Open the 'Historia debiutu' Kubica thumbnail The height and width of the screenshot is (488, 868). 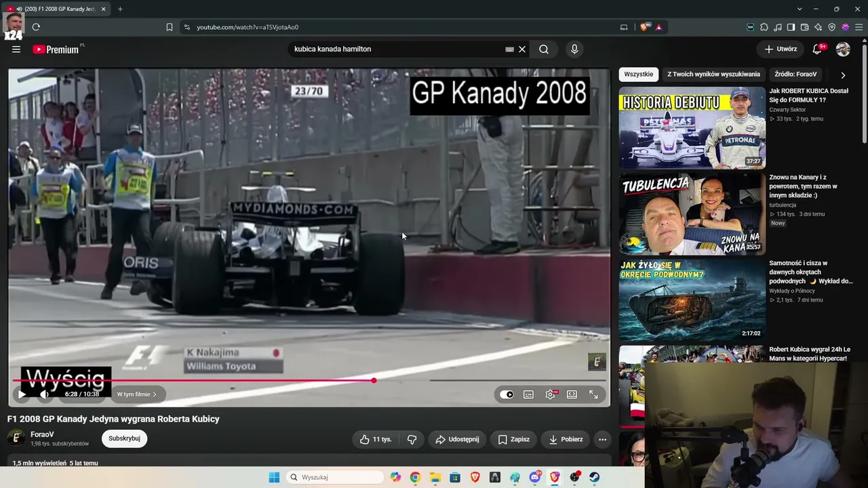pos(692,127)
